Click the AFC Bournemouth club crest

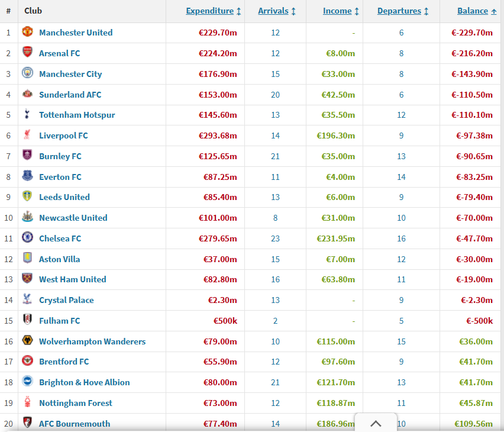(x=27, y=423)
